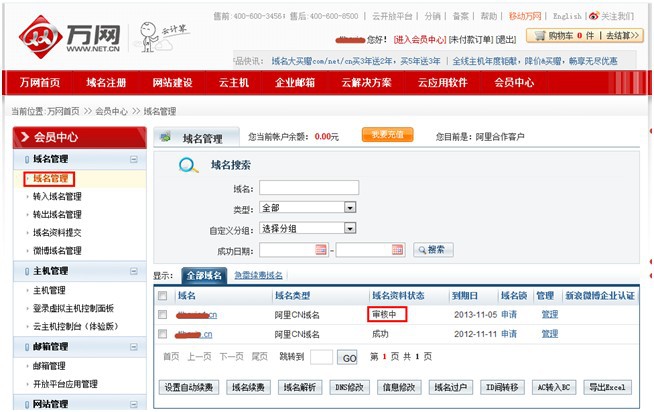Click the 去结算 checkout link
This screenshot has width=654, height=412.
click(622, 36)
